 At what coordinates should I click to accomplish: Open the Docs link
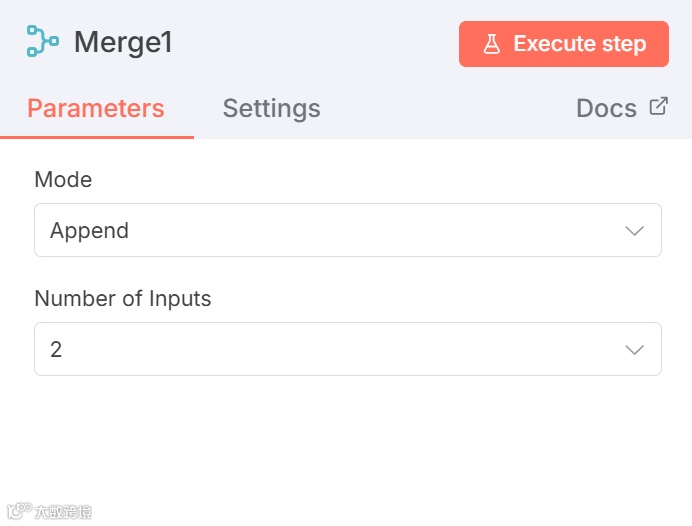coord(606,108)
